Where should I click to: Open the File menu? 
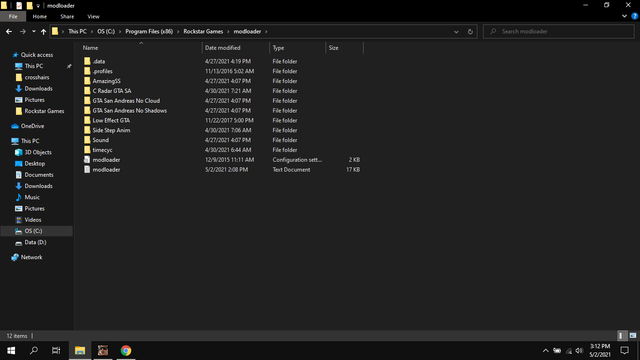(13, 17)
